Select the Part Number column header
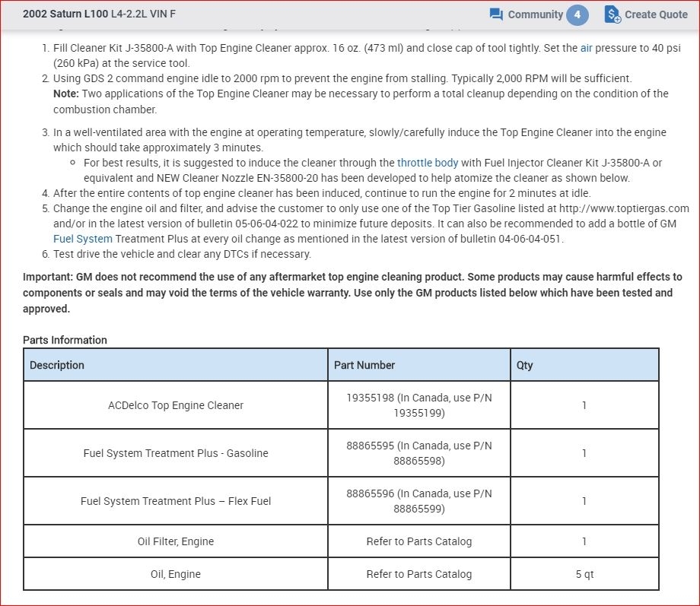Screen dimensions: 700x606 tap(364, 365)
